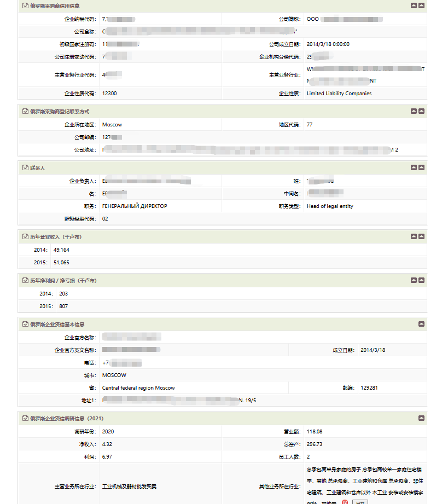This screenshot has width=448, height=504.
Task: Click the icon beside 俄罗斯企业资信调研信息 (2021) header
Action: coord(25,418)
